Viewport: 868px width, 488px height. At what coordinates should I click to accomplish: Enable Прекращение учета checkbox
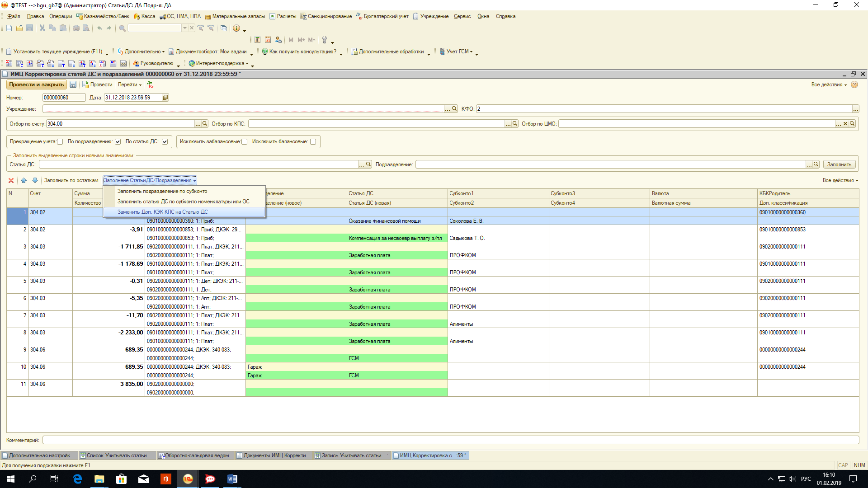tap(60, 142)
